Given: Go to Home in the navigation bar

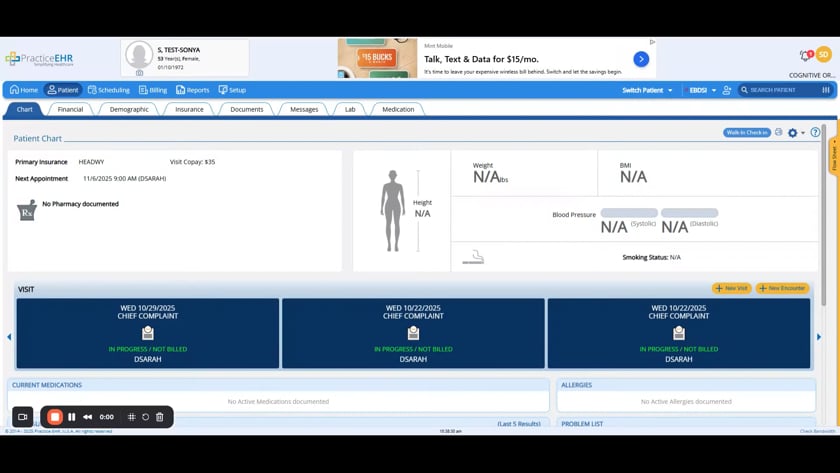Looking at the screenshot, I should [24, 90].
